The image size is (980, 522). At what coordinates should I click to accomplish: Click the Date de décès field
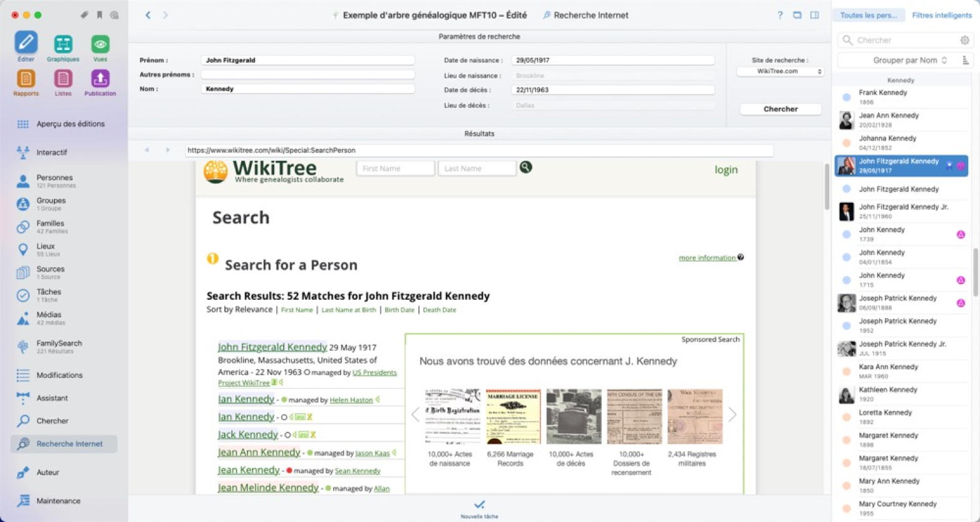point(612,90)
